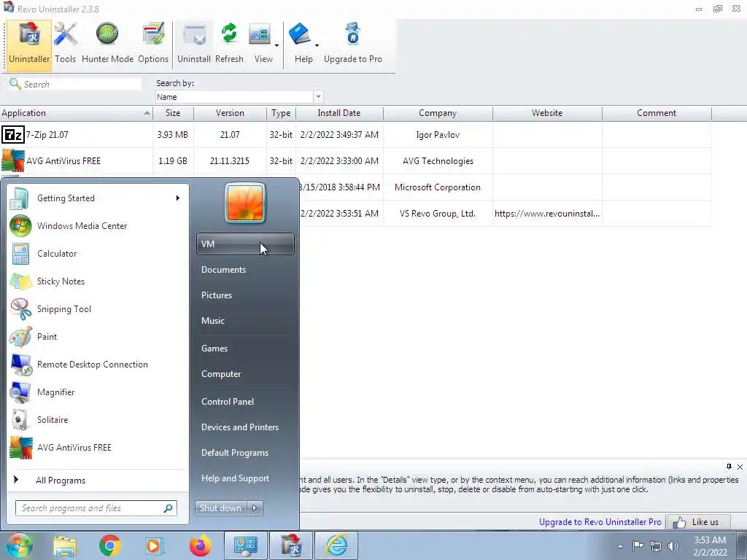Screen dimensions: 747x560
Task: Open Getting Started from Start menu
Action: pyautogui.click(x=98, y=198)
